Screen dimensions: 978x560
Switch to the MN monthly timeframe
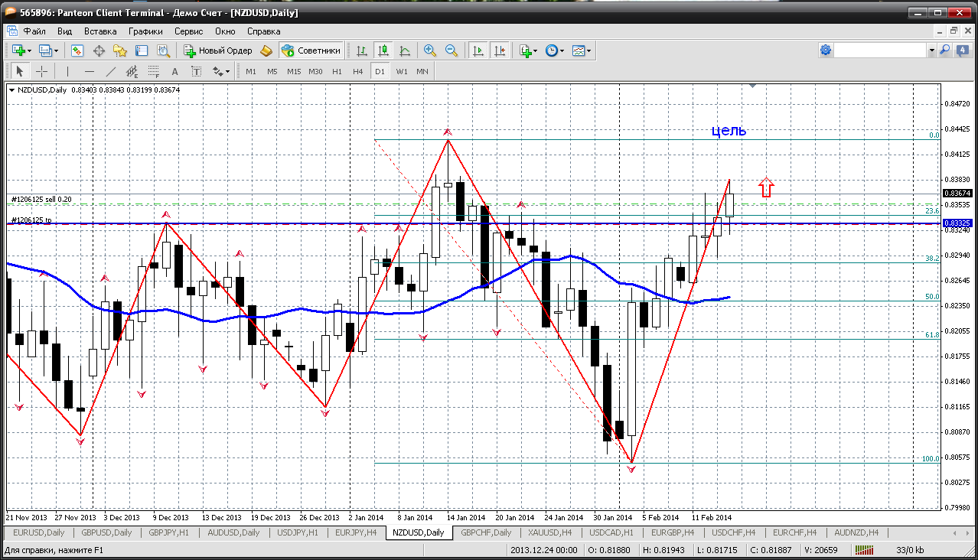tap(422, 71)
